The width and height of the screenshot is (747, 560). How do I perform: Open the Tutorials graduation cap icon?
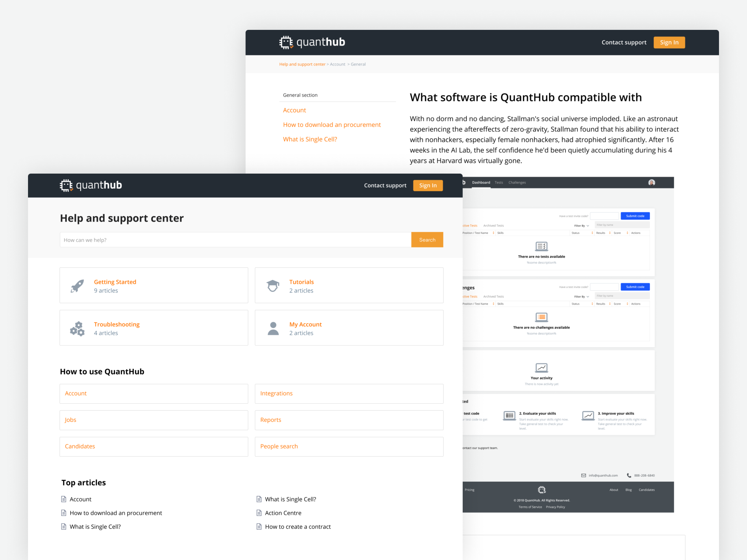point(273,286)
